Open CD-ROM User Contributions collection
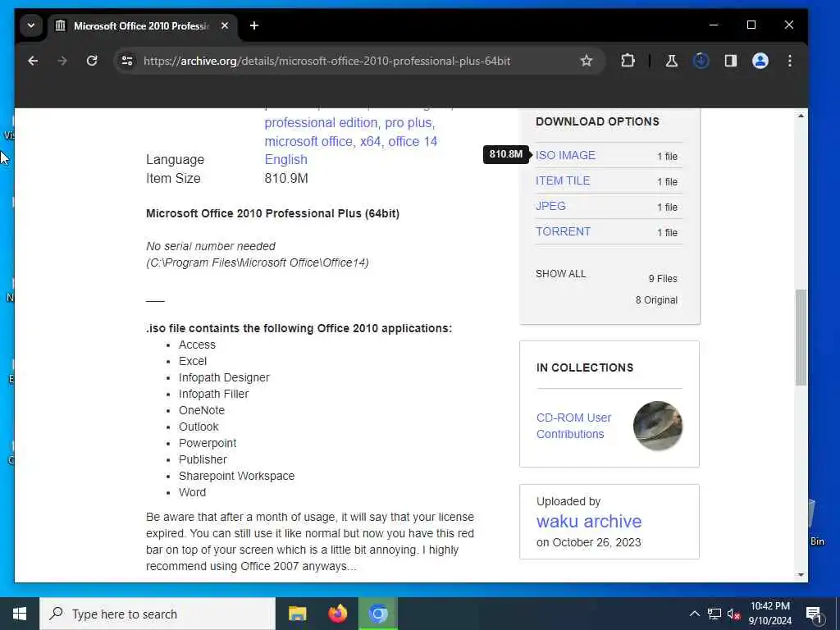The width and height of the screenshot is (840, 630). coord(573,426)
